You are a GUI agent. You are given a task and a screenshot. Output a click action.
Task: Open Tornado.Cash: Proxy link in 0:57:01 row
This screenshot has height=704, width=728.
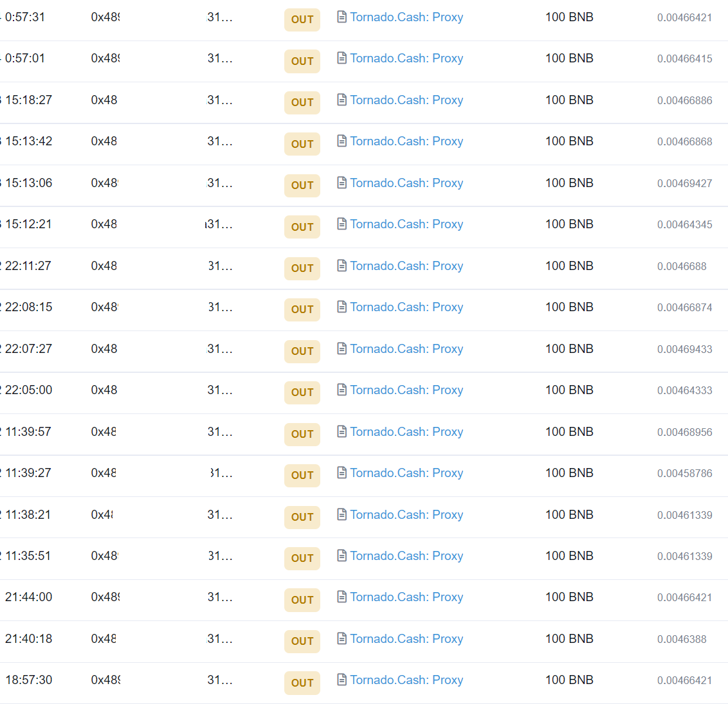[406, 59]
